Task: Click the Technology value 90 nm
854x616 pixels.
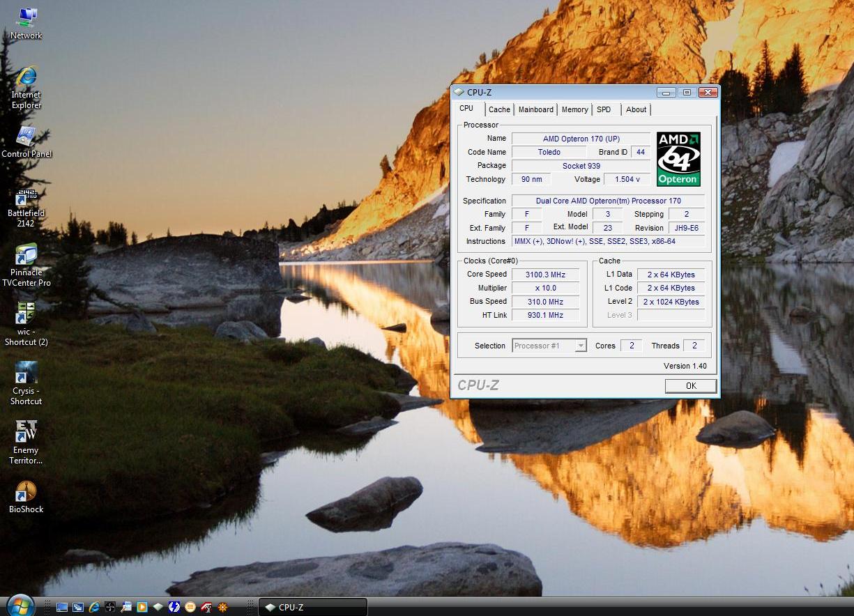Action: point(531,179)
